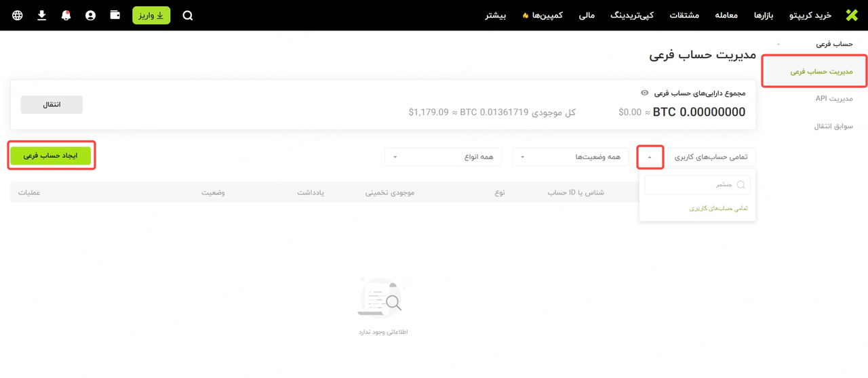Screen dimensions: 868x378
Task: Open سوابق انتقال in the sidebar
Action: pos(833,126)
